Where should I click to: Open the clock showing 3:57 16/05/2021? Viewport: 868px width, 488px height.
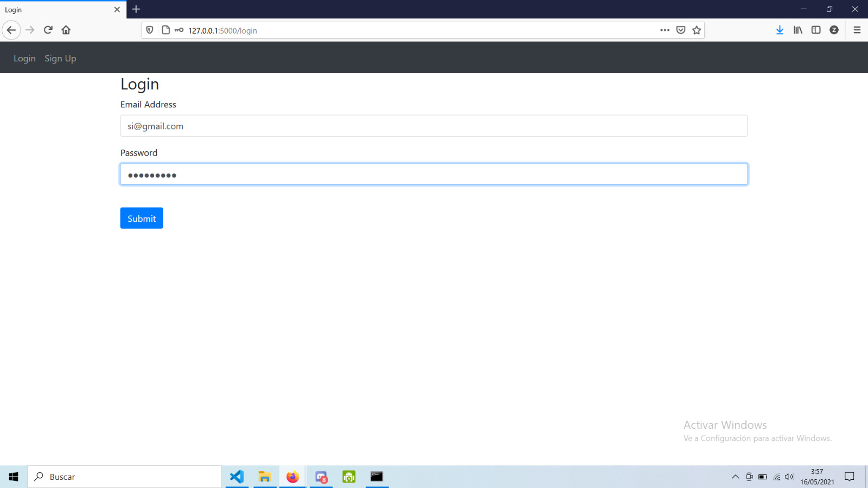817,477
